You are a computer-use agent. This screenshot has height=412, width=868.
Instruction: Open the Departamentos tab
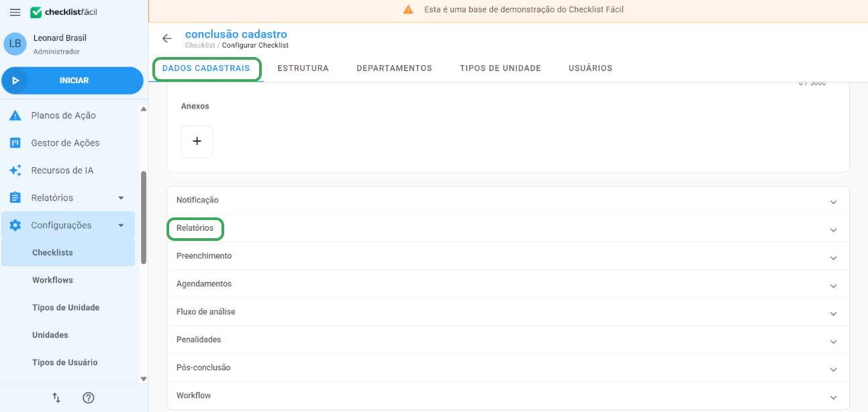(x=394, y=68)
